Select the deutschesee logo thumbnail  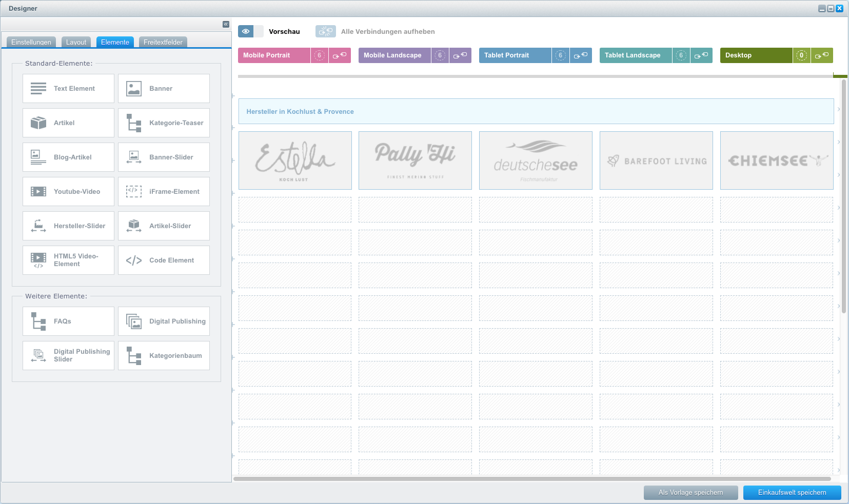pyautogui.click(x=536, y=160)
